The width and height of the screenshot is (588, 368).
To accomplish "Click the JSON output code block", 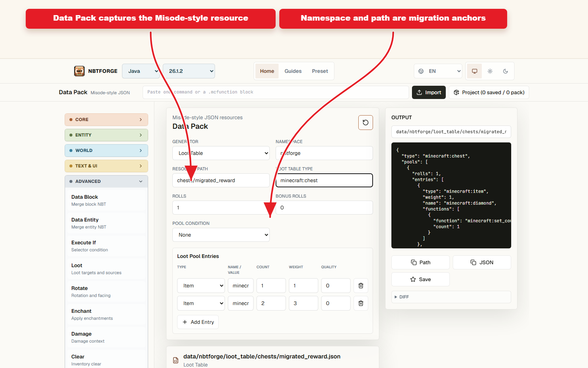I will coord(451,195).
